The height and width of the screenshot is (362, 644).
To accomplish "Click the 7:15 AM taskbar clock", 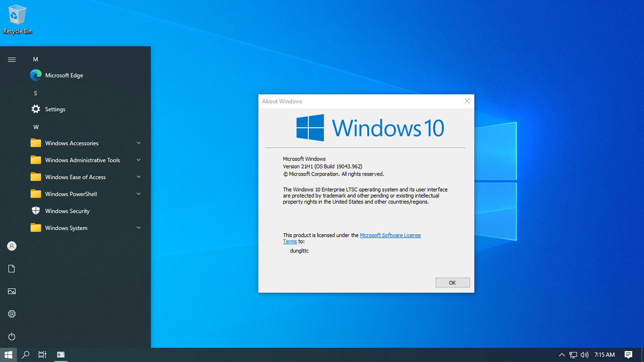I will [x=604, y=354].
